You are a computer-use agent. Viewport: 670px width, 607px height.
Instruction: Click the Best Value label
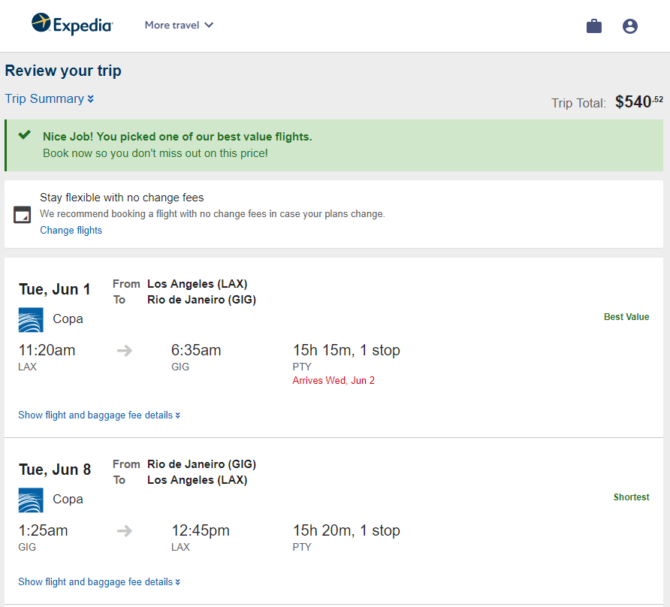(626, 317)
